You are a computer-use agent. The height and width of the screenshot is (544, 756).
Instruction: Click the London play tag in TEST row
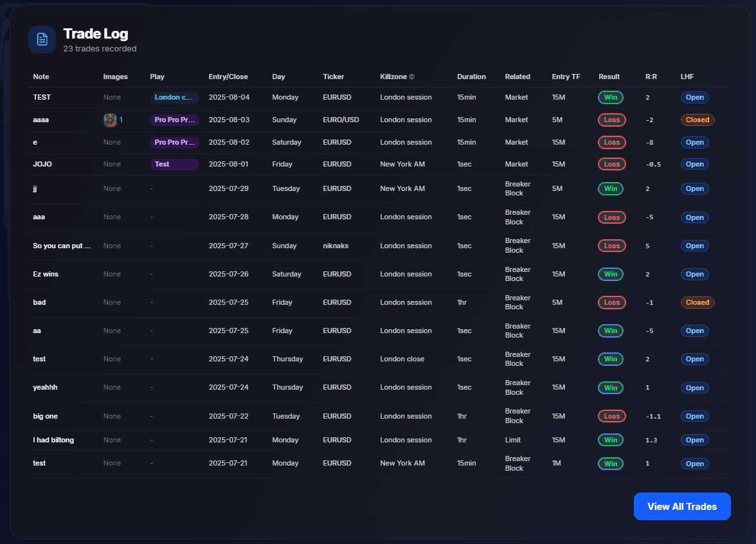click(x=174, y=98)
